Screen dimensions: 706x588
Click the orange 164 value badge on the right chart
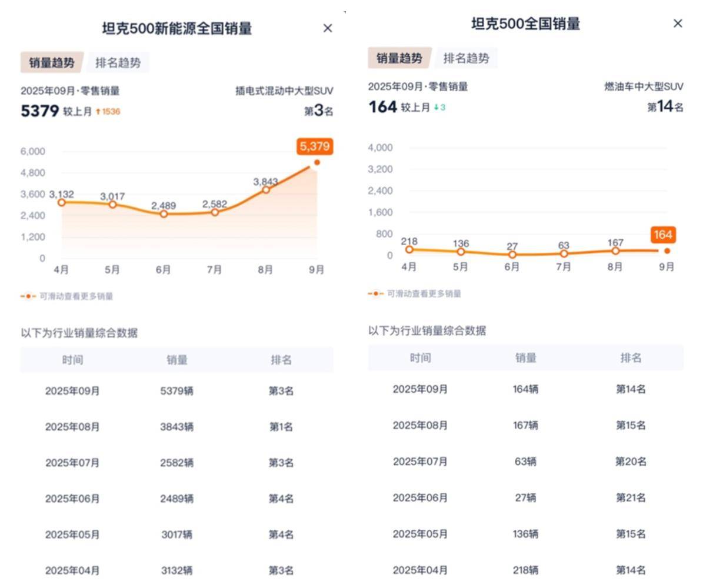[x=663, y=235]
